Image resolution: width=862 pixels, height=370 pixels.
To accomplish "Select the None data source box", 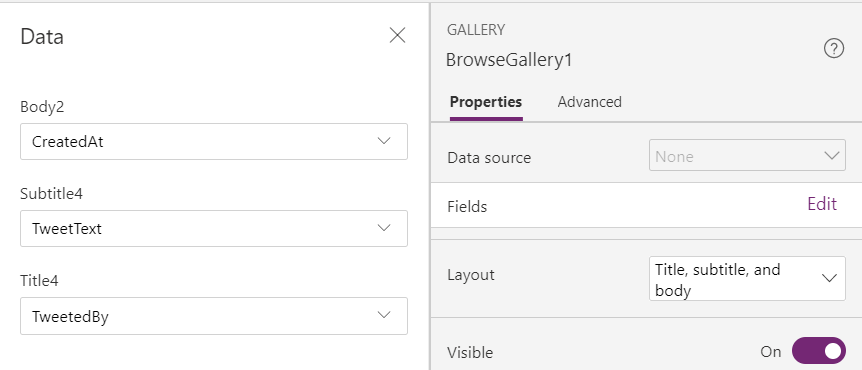I will tap(747, 156).
